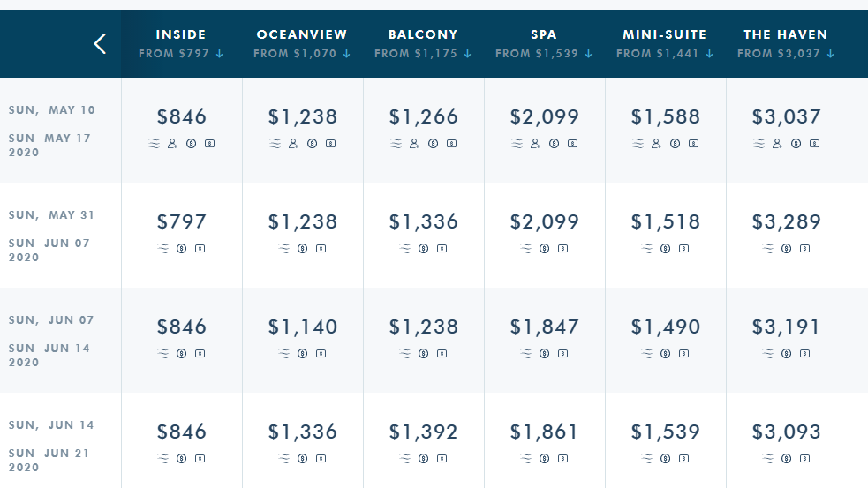Click dollar bill icon under Jun 14 Haven $3,093

[804, 458]
